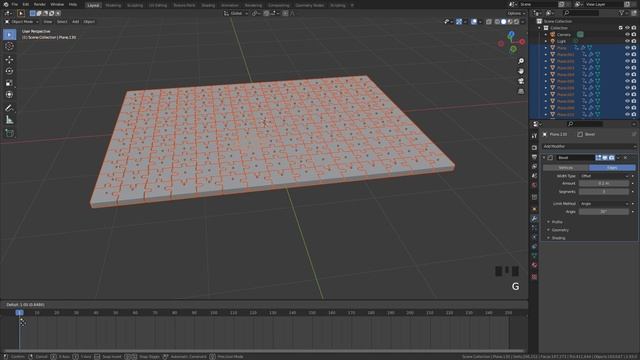Switch to the Layout workspace tab
Screen dimensions: 640x360
(x=93, y=5)
